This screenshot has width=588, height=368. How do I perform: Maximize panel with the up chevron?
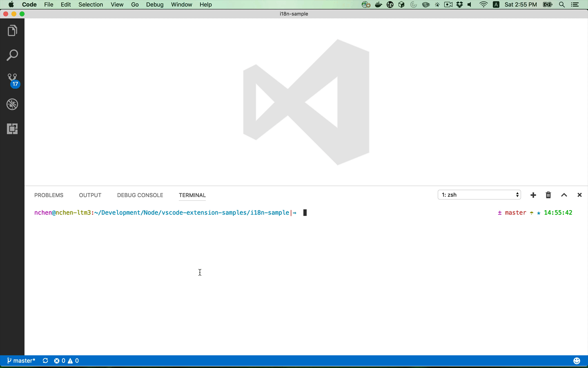(564, 195)
